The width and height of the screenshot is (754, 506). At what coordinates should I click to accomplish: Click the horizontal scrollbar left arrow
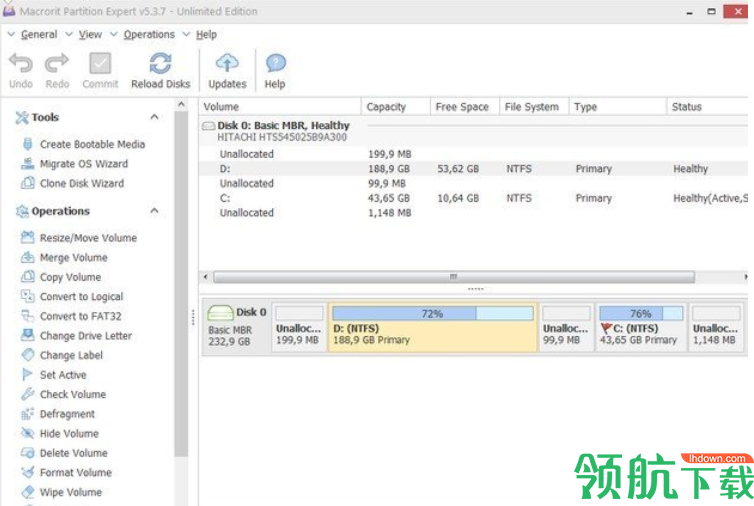[x=205, y=277]
